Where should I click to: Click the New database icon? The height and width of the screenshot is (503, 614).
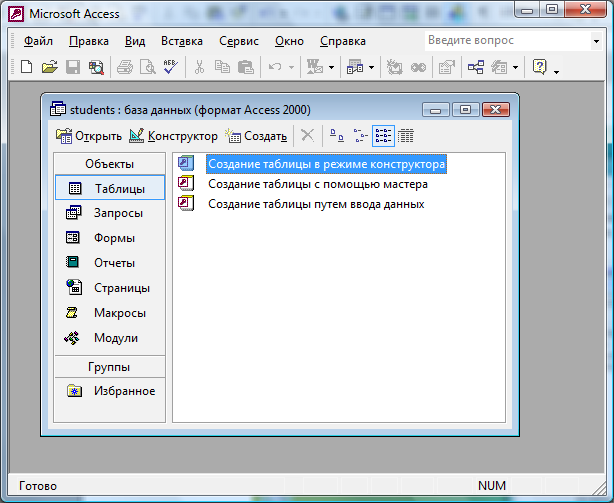point(27,67)
